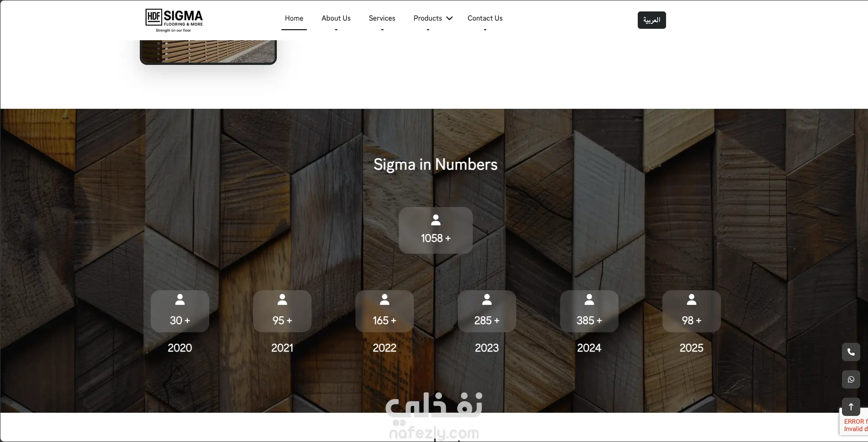Go to the About Us page
This screenshot has height=442, width=868.
click(336, 18)
